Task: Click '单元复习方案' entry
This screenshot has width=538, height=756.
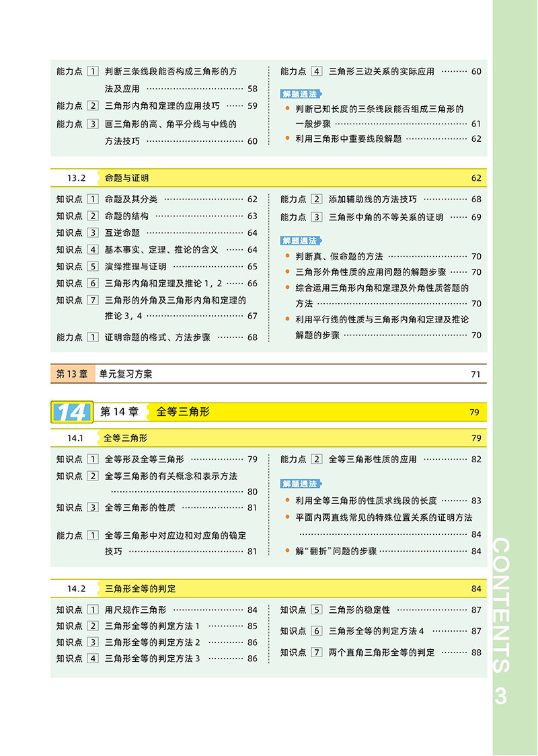Action: pyautogui.click(x=126, y=374)
